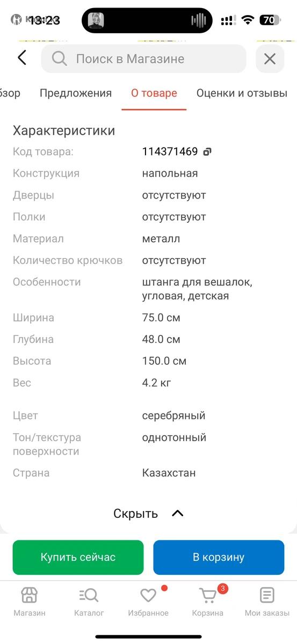Viewport: 297px width, 644px height.
Task: Open the Каталог icon
Action: click(x=89, y=595)
